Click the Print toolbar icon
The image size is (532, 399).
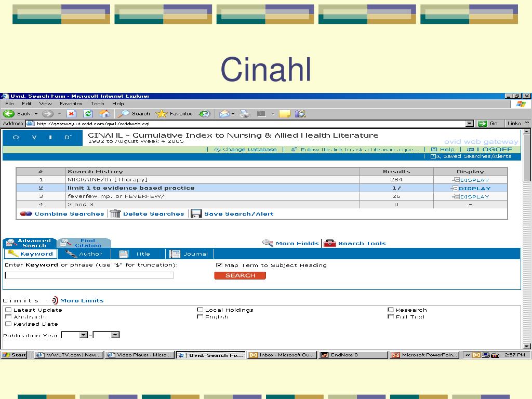click(x=245, y=114)
